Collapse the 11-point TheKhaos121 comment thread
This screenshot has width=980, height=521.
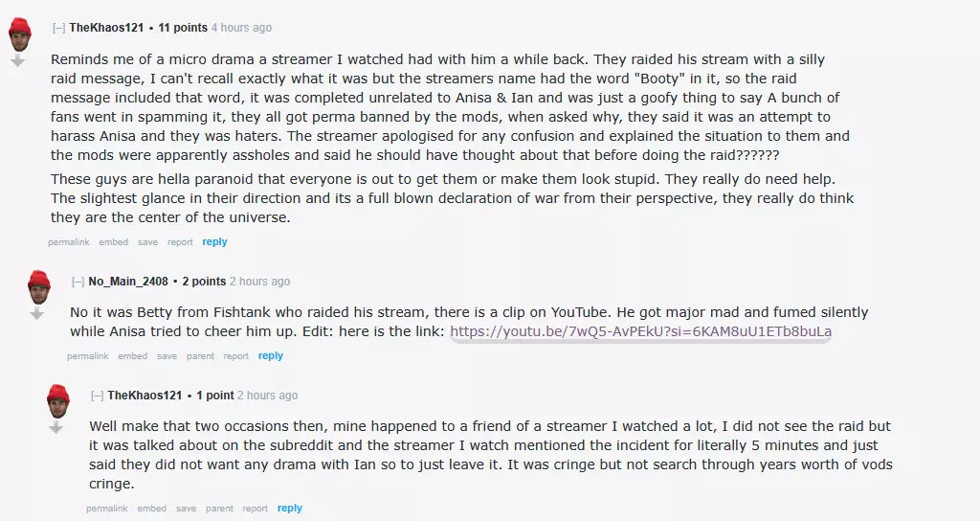59,28
